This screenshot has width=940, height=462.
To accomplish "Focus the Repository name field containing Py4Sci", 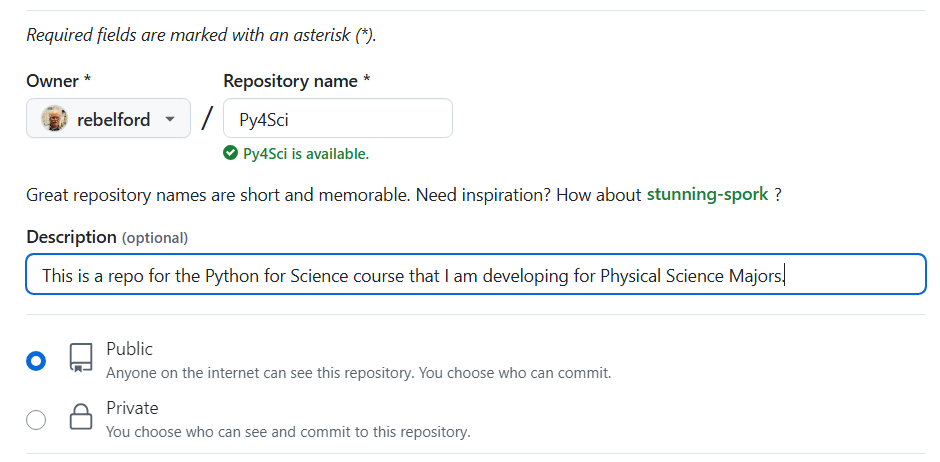I will [x=338, y=119].
